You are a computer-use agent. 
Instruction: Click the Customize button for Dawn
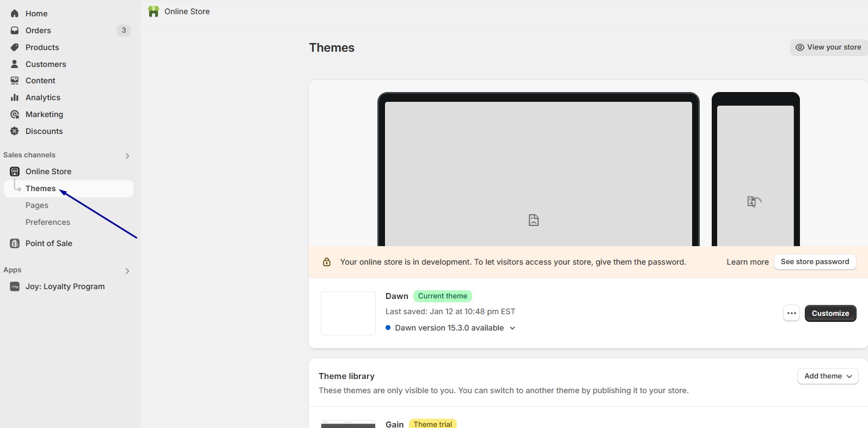pos(830,313)
